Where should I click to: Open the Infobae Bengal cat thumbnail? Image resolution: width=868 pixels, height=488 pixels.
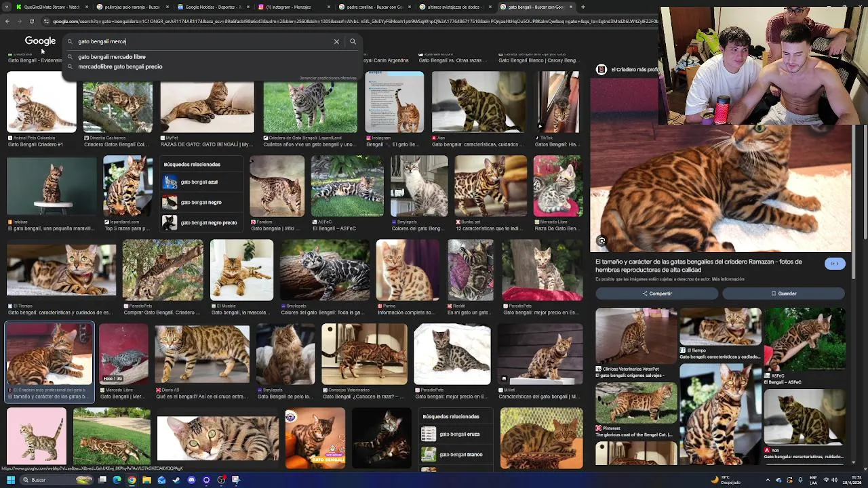tap(52, 186)
